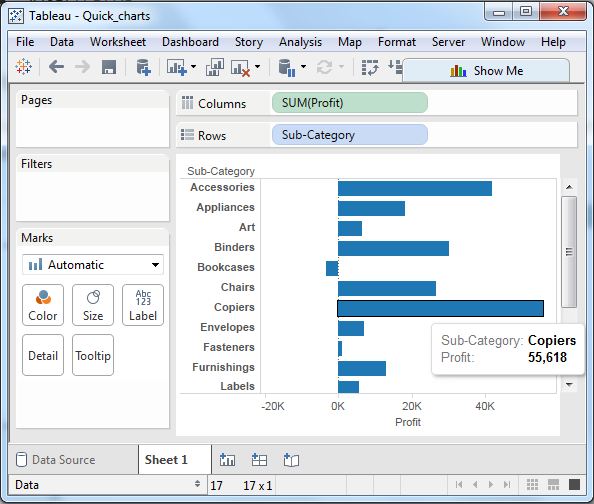
Task: Click the New Worksheet tab icon
Action: pyautogui.click(x=227, y=460)
